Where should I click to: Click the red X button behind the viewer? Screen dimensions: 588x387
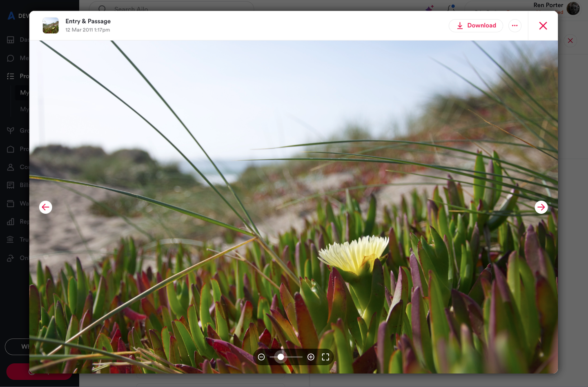coord(570,40)
